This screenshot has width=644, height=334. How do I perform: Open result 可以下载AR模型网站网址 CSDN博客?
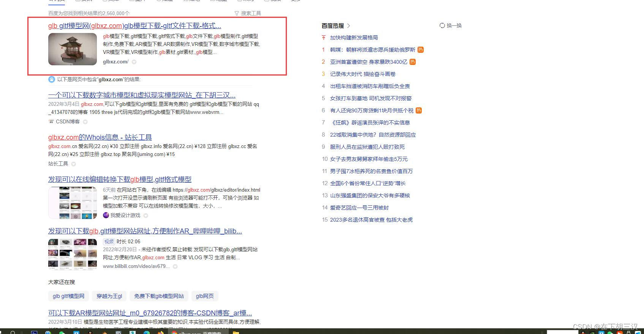coord(150,313)
